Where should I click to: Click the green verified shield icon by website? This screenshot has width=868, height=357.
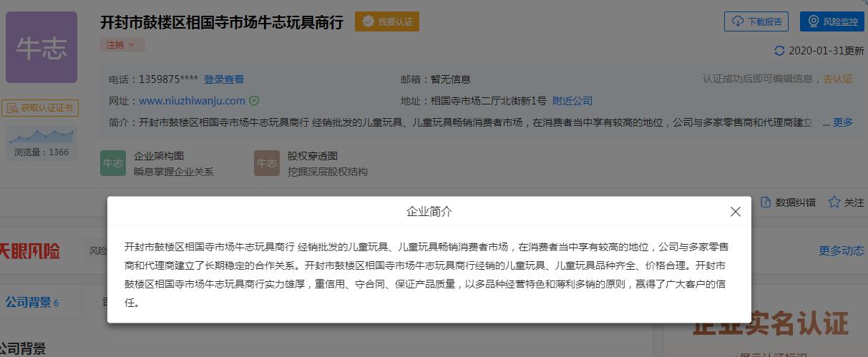[254, 101]
